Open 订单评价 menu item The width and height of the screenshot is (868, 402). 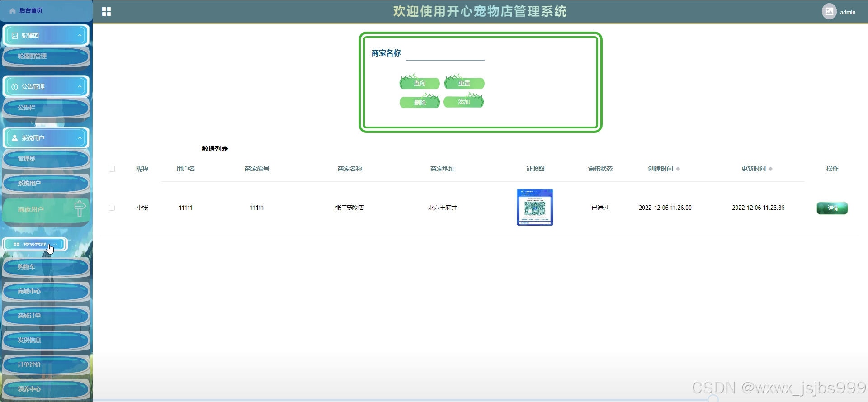click(x=46, y=364)
